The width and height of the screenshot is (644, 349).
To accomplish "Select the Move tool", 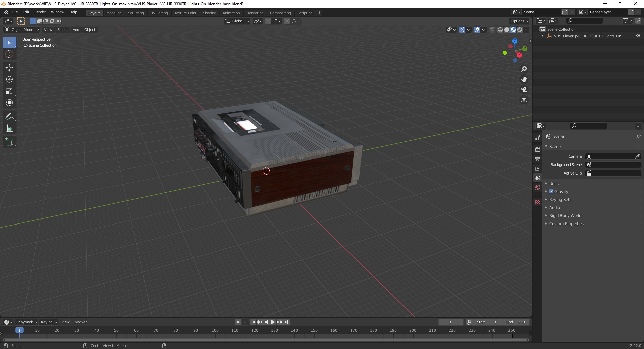I will coord(9,68).
